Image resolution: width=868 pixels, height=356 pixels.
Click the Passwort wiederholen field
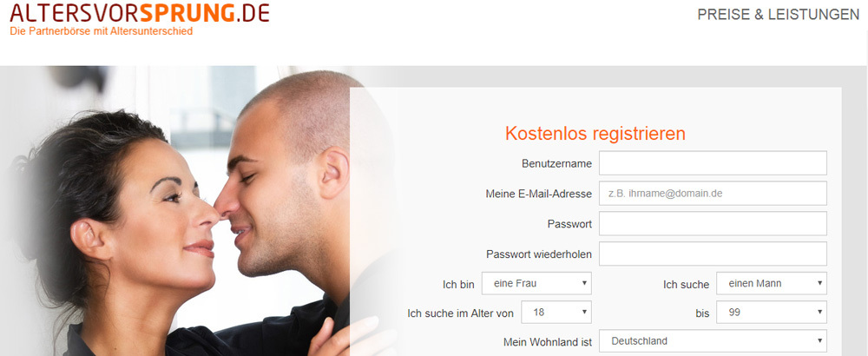point(713,254)
